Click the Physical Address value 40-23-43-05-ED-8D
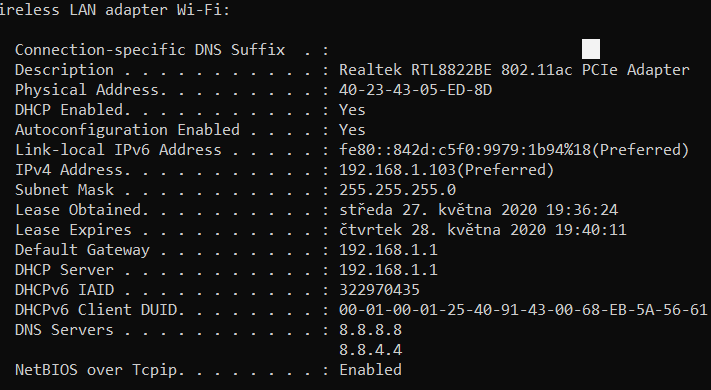The height and width of the screenshot is (390, 711). click(x=415, y=90)
